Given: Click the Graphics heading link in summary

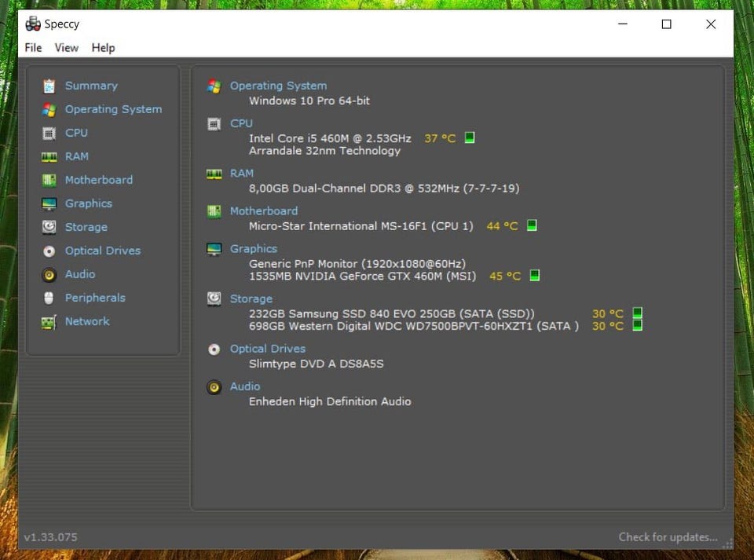Looking at the screenshot, I should coord(254,248).
